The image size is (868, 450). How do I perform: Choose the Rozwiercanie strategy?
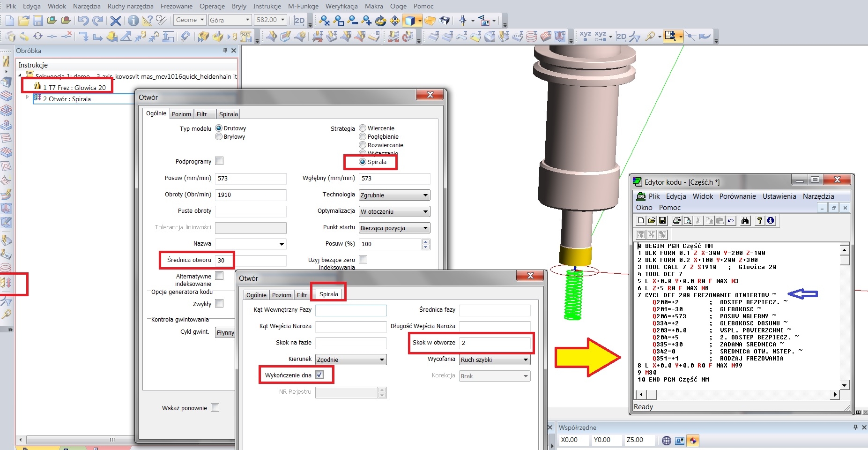click(363, 145)
